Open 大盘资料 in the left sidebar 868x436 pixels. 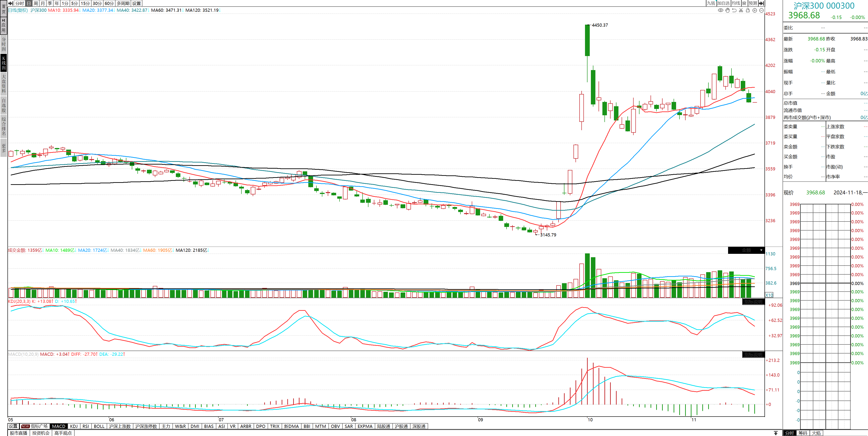(4, 84)
